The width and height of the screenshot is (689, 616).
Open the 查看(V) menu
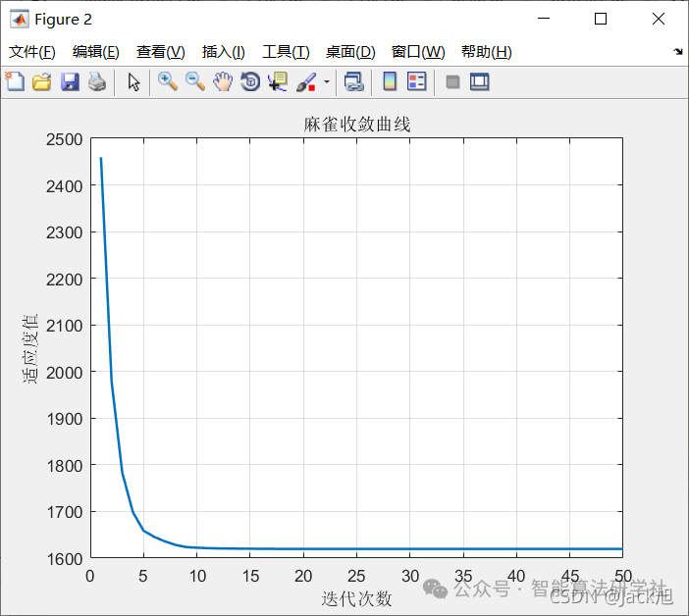click(160, 52)
